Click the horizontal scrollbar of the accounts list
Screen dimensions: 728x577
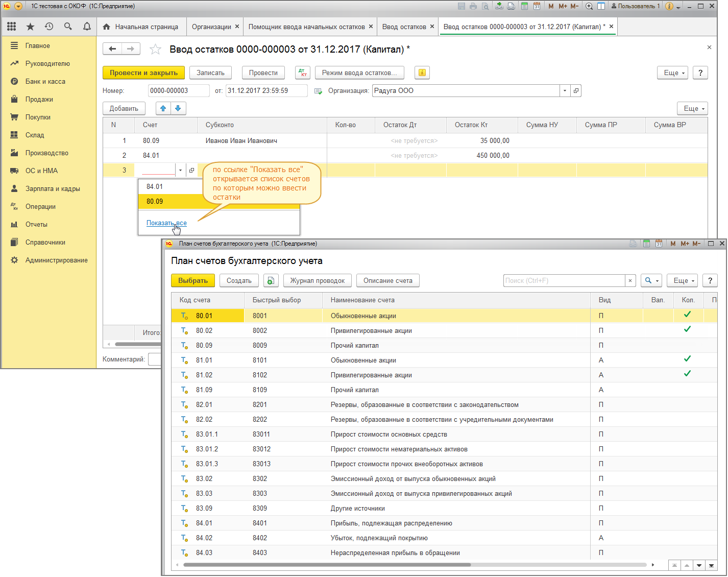tap(327, 565)
